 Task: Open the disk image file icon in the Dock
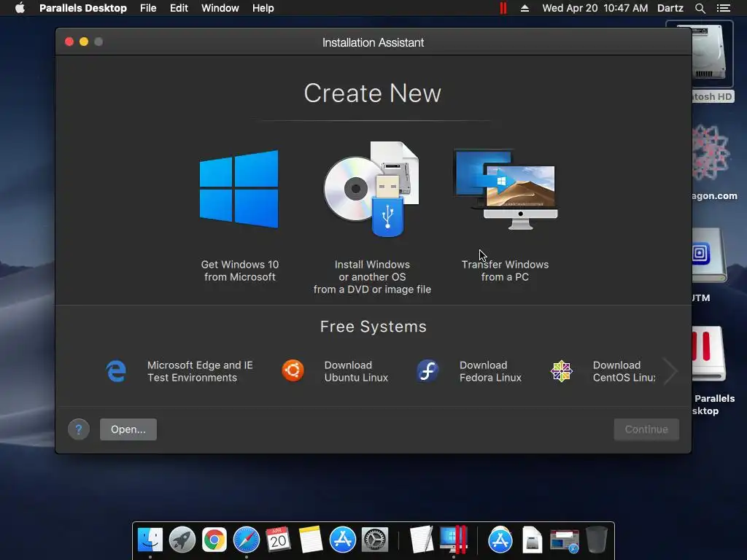pyautogui.click(x=532, y=540)
